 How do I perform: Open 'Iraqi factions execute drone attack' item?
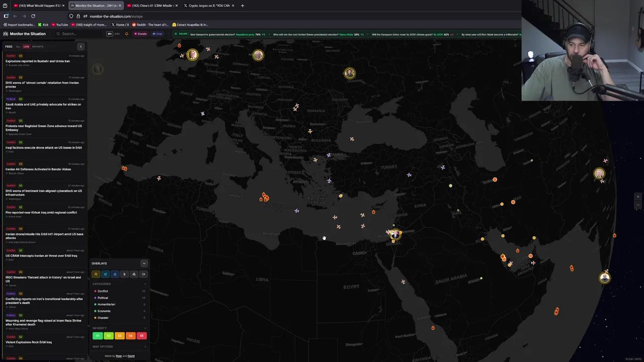(44, 147)
